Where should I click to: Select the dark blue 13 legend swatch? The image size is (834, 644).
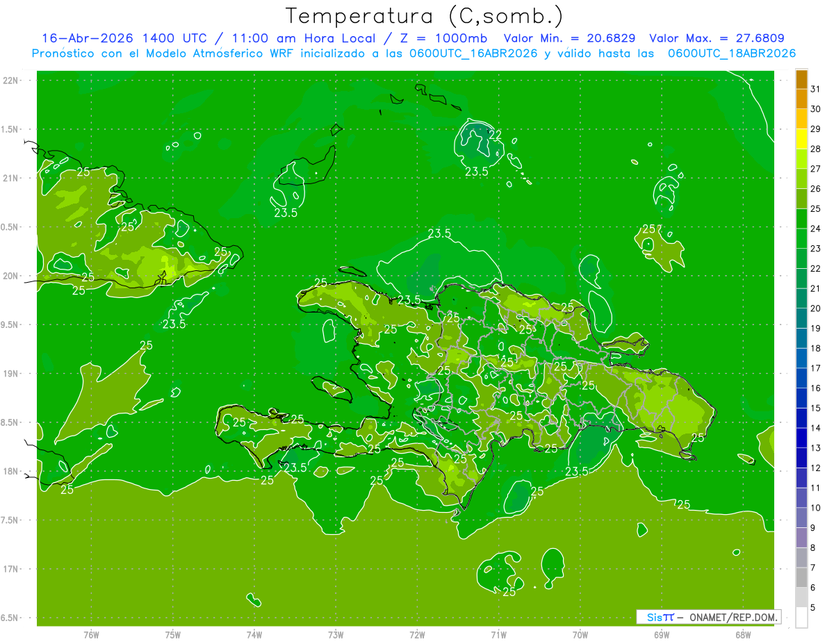tap(801, 438)
